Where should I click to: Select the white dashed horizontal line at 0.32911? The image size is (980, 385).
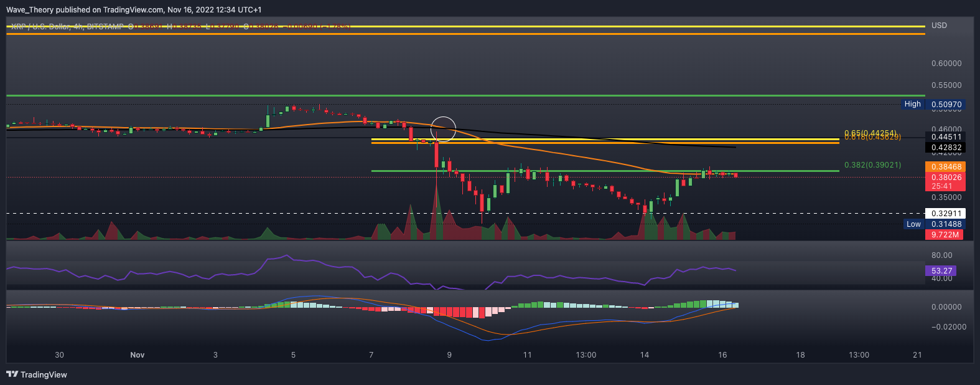tap(465, 214)
